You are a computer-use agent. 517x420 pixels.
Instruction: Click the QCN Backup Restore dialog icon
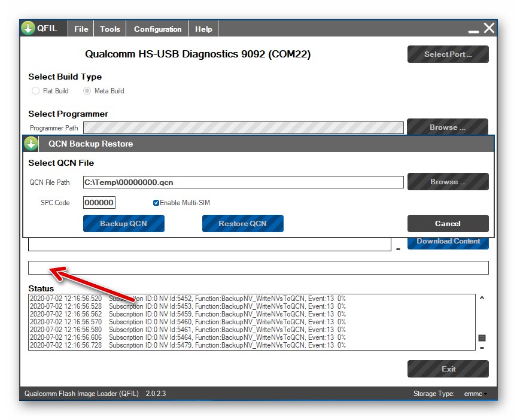pyautogui.click(x=31, y=144)
